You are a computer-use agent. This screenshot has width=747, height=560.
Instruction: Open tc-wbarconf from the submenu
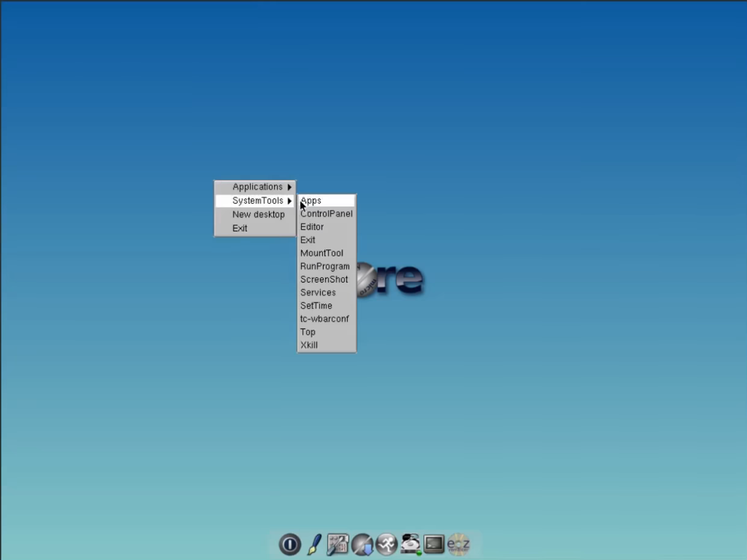tap(324, 319)
